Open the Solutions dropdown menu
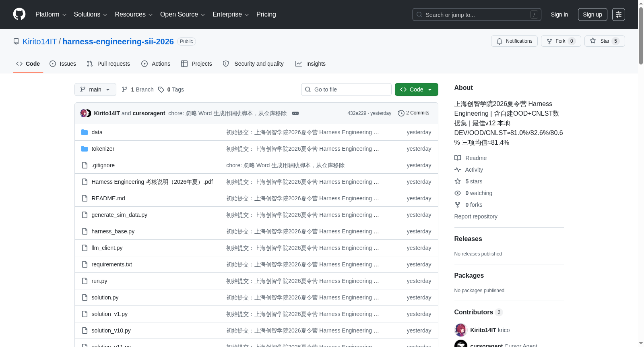This screenshot has width=644, height=347. [91, 15]
